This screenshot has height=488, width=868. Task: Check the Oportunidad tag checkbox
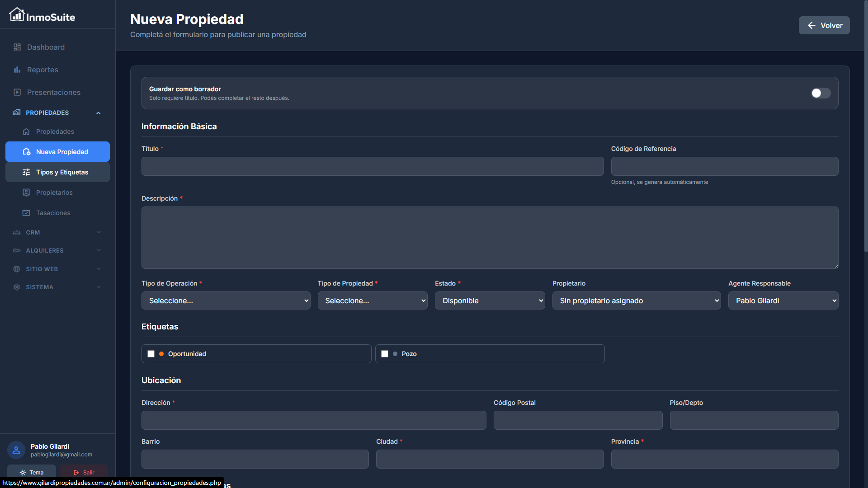click(x=151, y=354)
